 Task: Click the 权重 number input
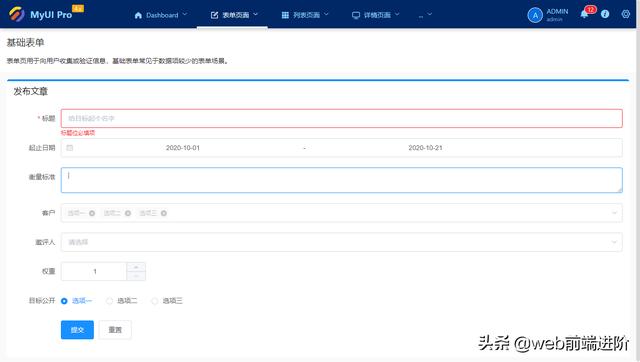click(94, 271)
